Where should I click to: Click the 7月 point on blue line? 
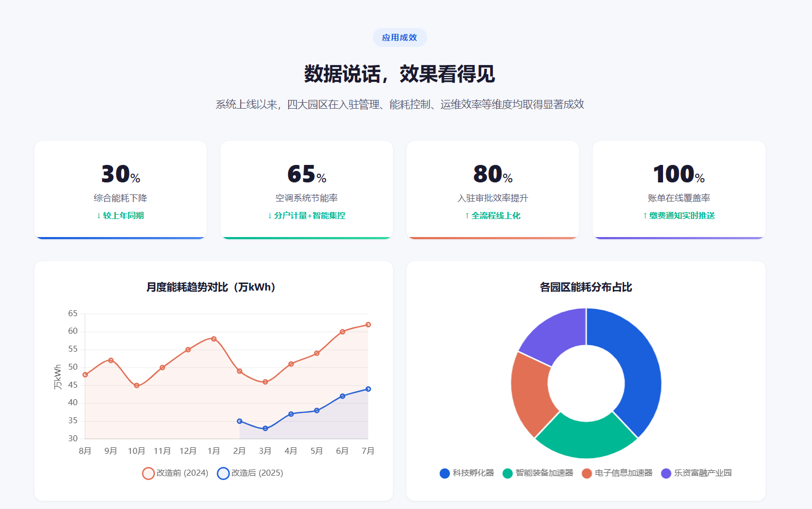[x=368, y=389]
